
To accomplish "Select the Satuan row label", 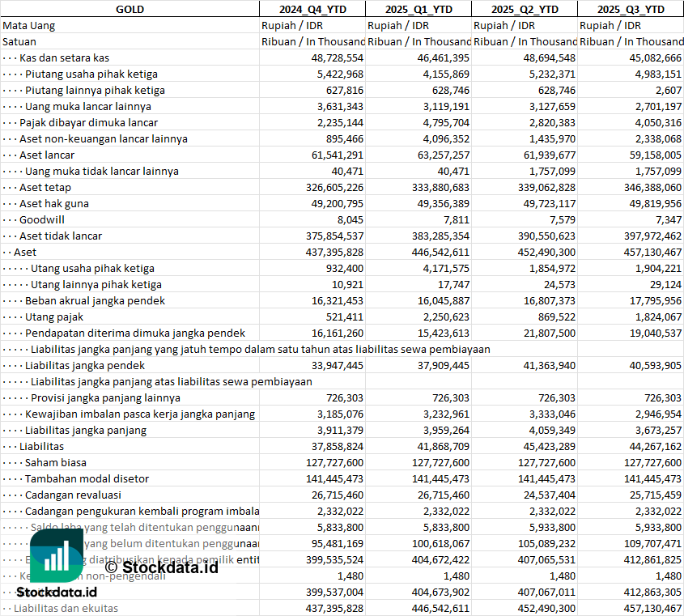I will point(19,41).
